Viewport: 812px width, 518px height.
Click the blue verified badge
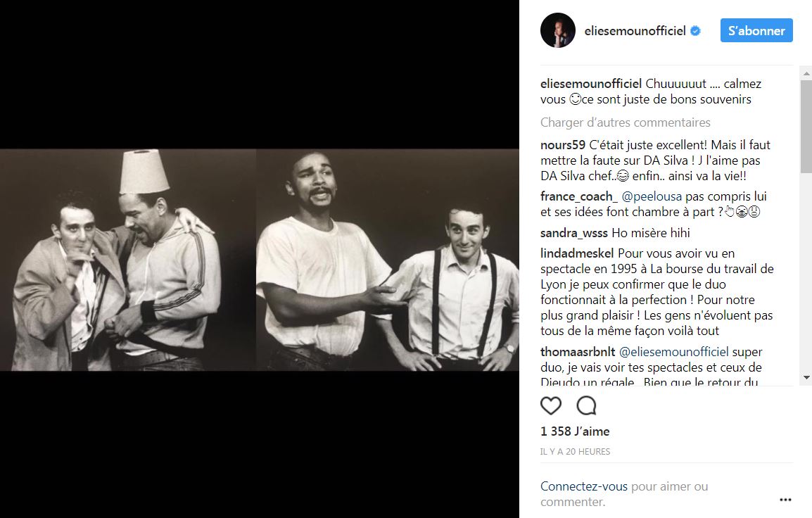pyautogui.click(x=695, y=31)
